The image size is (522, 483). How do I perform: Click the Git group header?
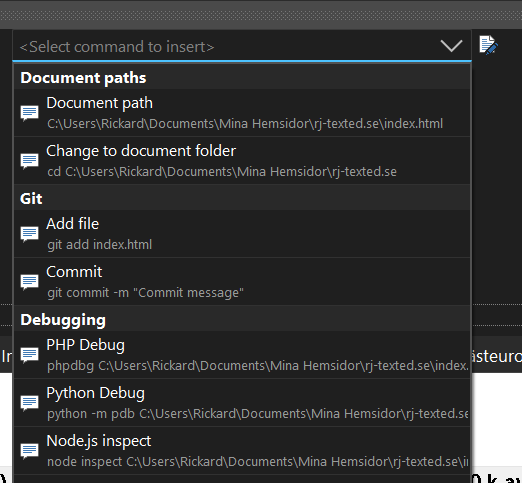tap(242, 198)
